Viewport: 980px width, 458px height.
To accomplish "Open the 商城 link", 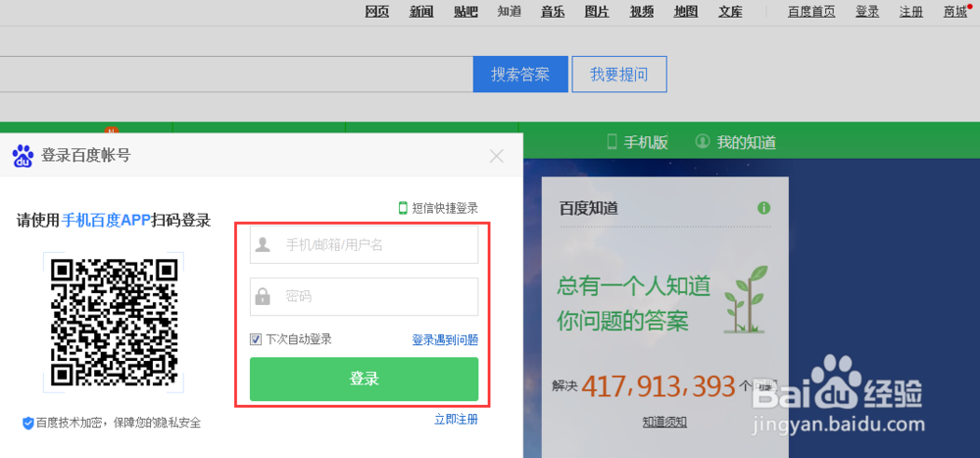I will pyautogui.click(x=955, y=11).
